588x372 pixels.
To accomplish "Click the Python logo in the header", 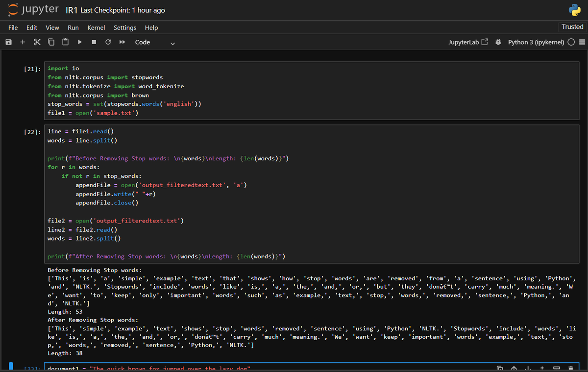I will [x=574, y=10].
